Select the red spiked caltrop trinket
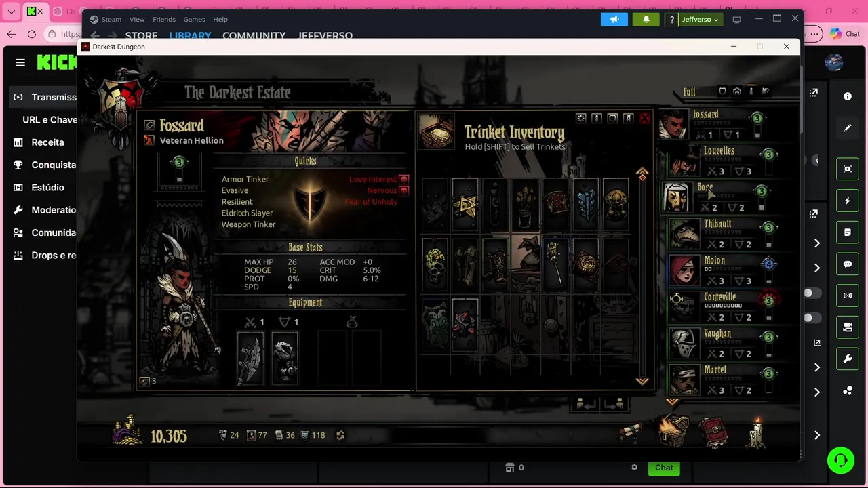This screenshot has width=868, height=488. (x=465, y=324)
